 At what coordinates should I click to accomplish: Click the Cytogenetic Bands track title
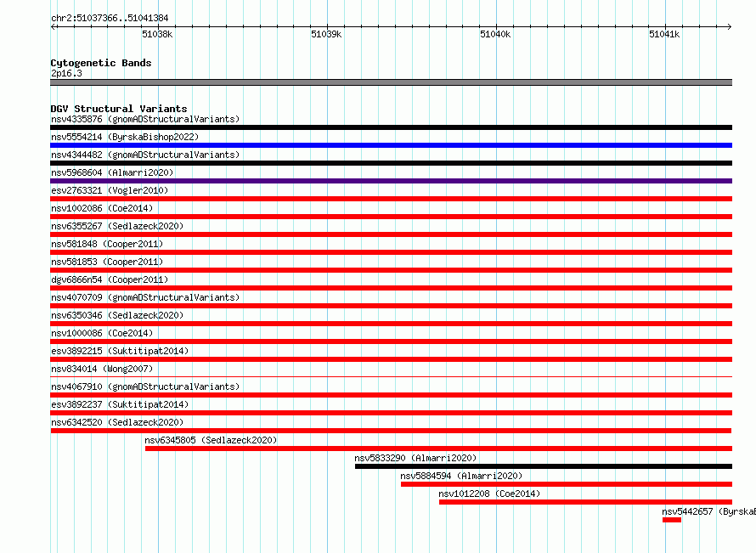pos(101,63)
